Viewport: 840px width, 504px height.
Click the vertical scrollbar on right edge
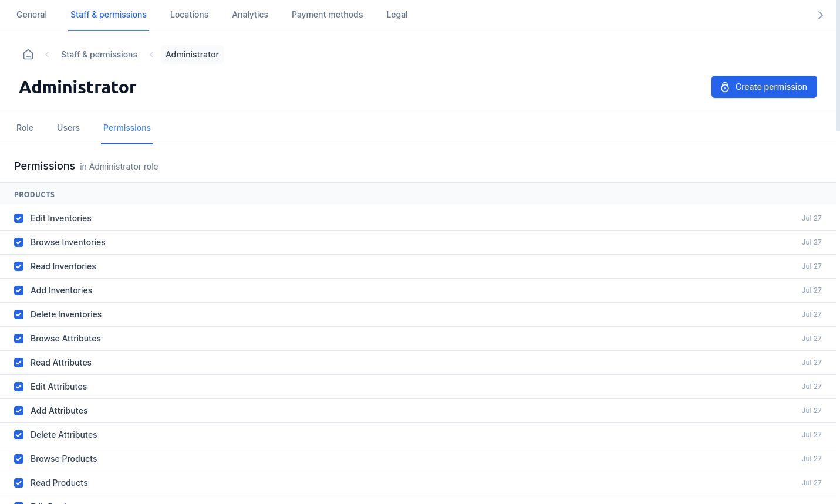838,66
